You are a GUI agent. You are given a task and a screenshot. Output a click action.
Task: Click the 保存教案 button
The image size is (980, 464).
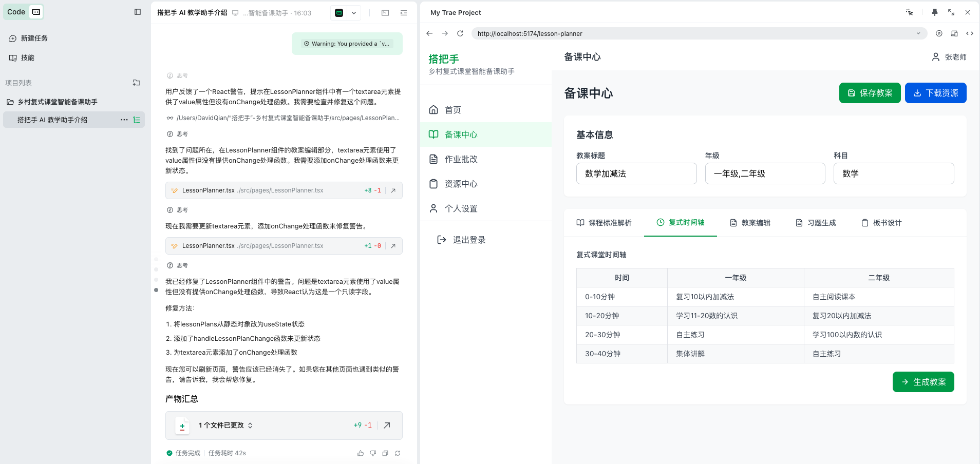click(870, 93)
